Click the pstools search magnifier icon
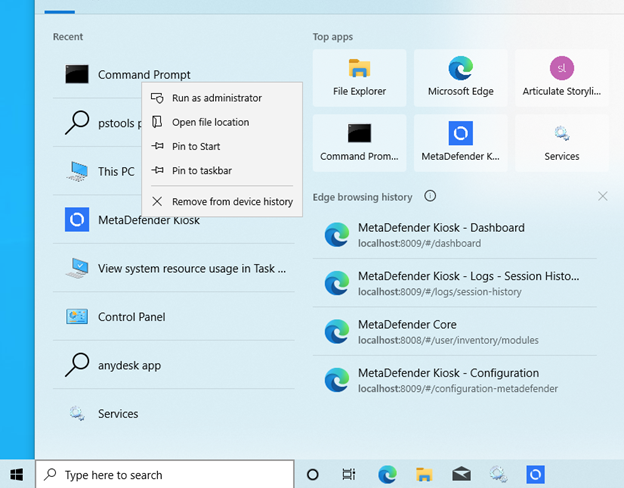Image resolution: width=624 pixels, height=488 pixels. (x=77, y=123)
